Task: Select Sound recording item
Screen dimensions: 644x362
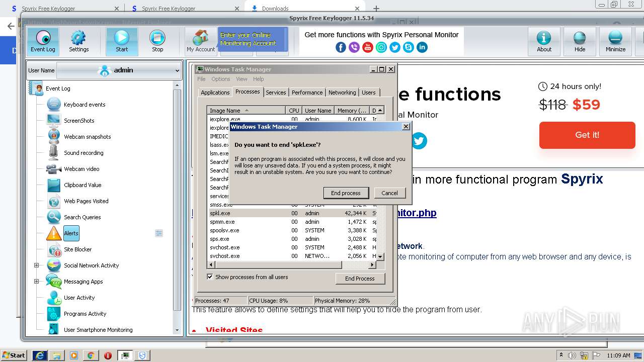Action: coord(84,153)
